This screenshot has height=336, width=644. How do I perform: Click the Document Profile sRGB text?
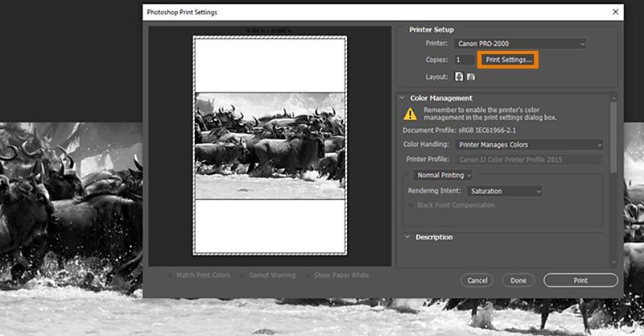459,131
